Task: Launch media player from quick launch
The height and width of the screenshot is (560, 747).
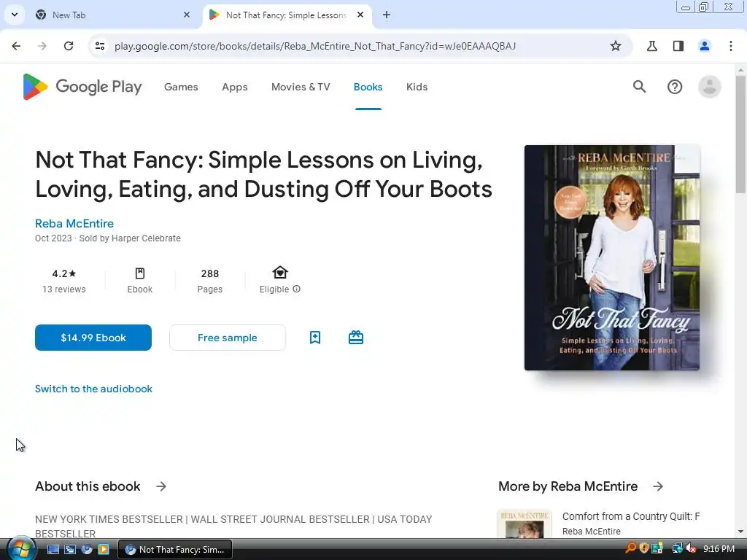Action: 104,550
